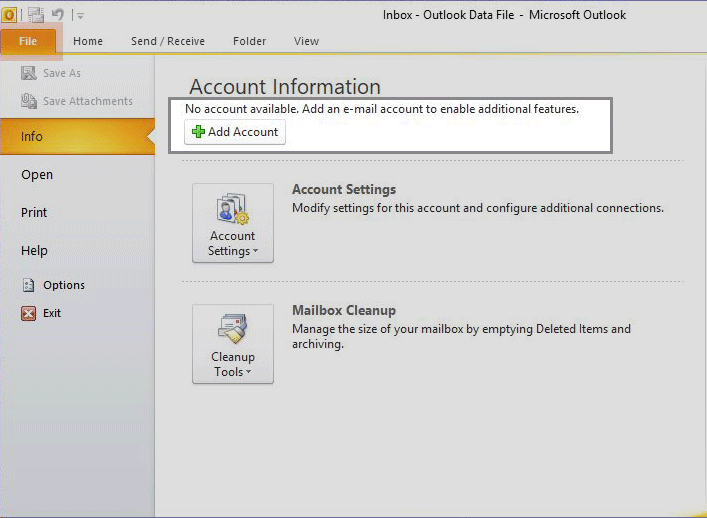Click the Options label in sidebar
The image size is (707, 518).
click(64, 285)
